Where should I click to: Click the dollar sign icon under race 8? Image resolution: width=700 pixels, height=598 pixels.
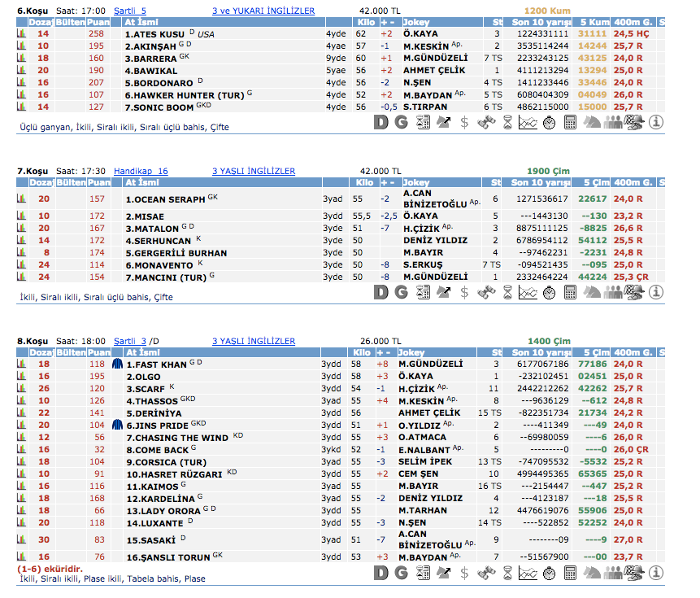point(464,573)
